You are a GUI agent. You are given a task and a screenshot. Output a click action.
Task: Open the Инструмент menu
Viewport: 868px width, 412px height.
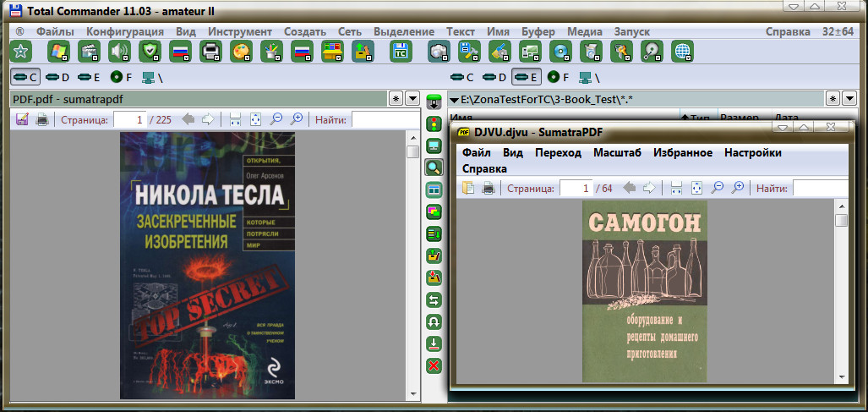pos(240,31)
